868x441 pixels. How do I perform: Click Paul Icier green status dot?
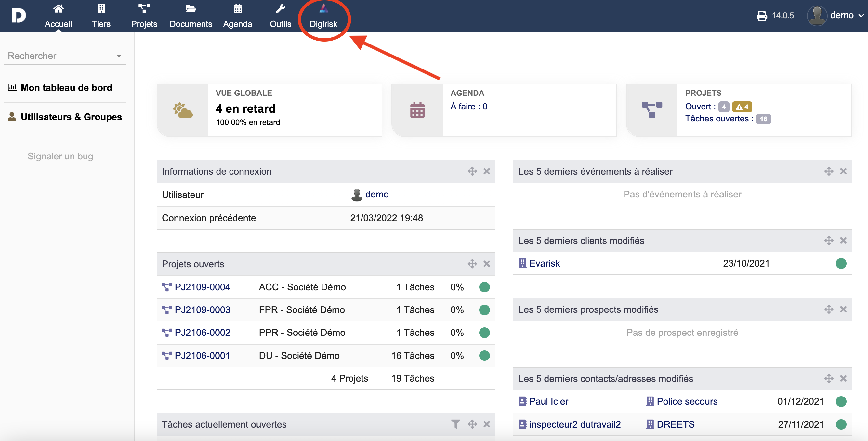click(841, 401)
